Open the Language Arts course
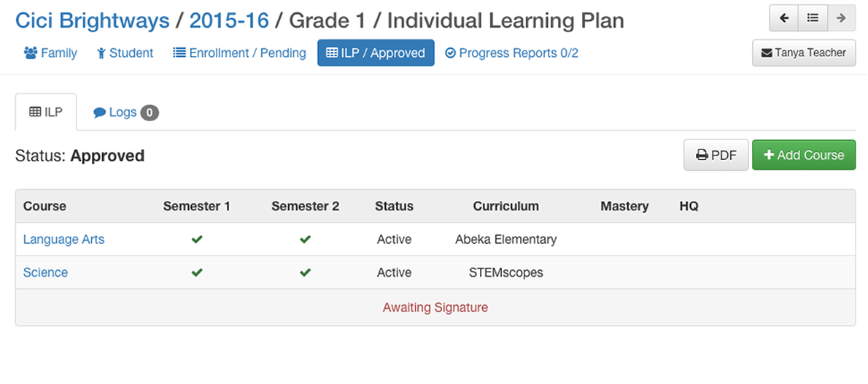 click(x=63, y=239)
